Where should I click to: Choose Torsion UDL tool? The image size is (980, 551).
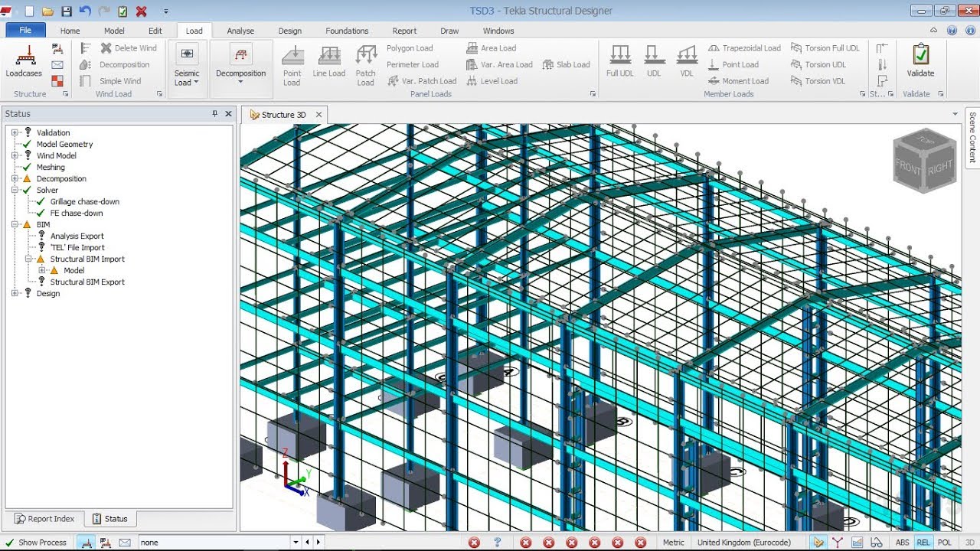(818, 64)
